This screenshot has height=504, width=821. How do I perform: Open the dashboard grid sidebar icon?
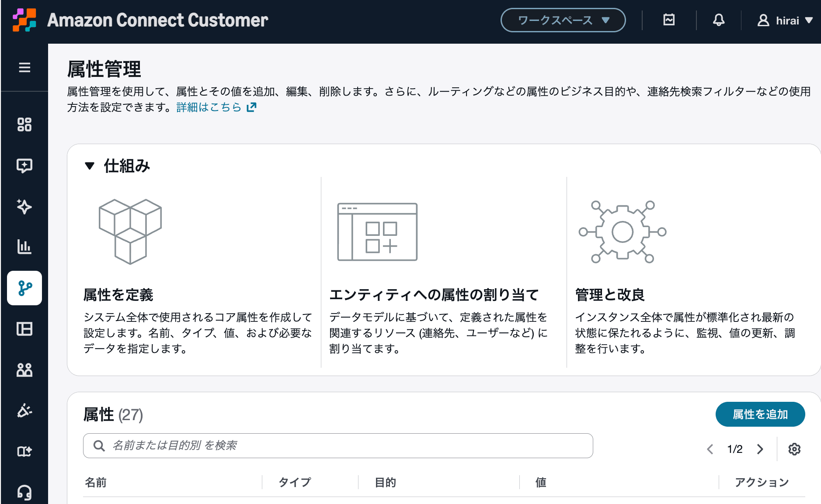(24, 124)
